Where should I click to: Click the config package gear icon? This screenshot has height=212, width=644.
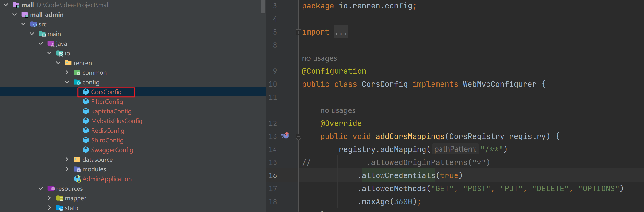point(77,82)
